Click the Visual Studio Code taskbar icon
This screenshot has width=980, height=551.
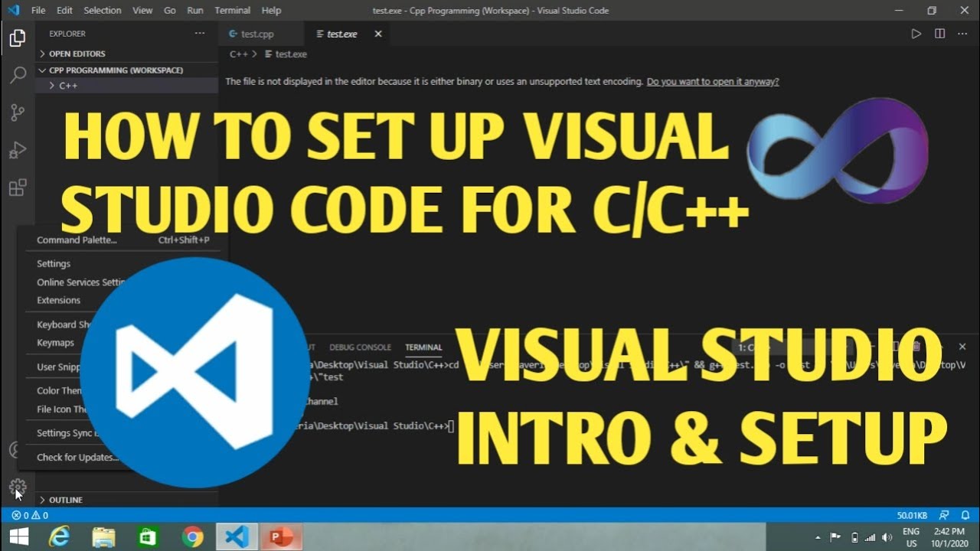click(x=237, y=536)
